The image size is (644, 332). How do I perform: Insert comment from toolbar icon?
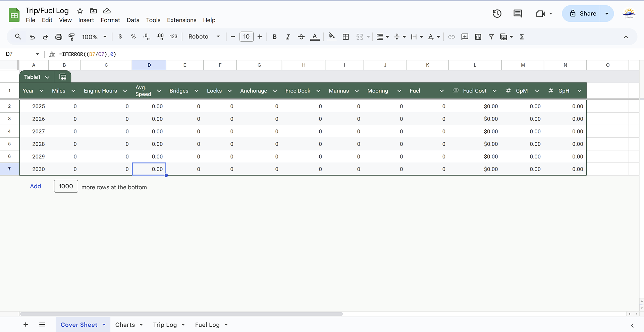pos(465,37)
